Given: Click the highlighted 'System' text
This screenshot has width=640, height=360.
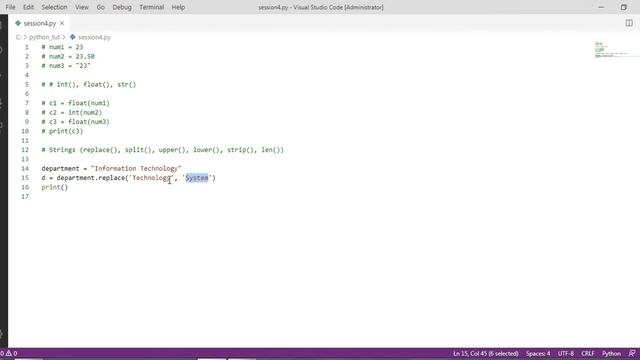Looking at the screenshot, I should (x=197, y=178).
